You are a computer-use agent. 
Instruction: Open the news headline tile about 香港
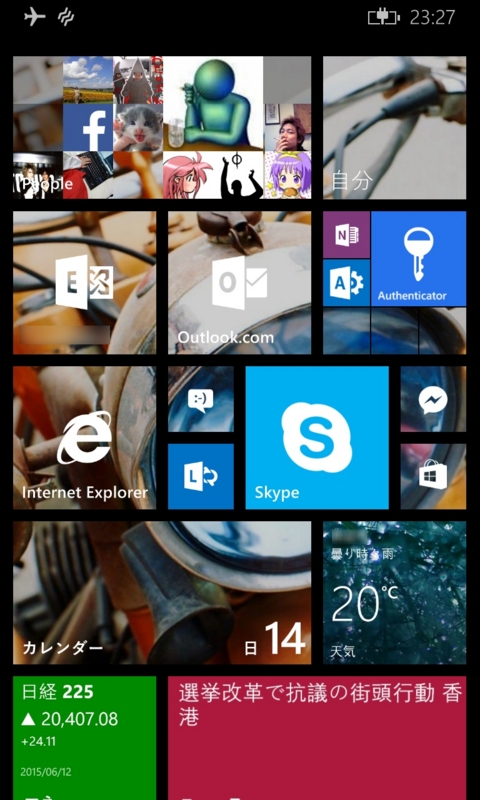317,738
